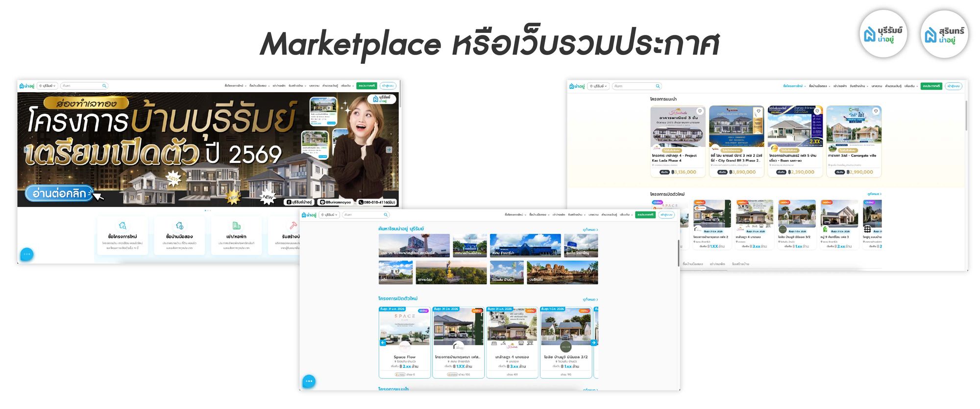Expand ซื้อโครงการใหม่ menu in left window
Screen dimensions: 980x409
coord(235,86)
